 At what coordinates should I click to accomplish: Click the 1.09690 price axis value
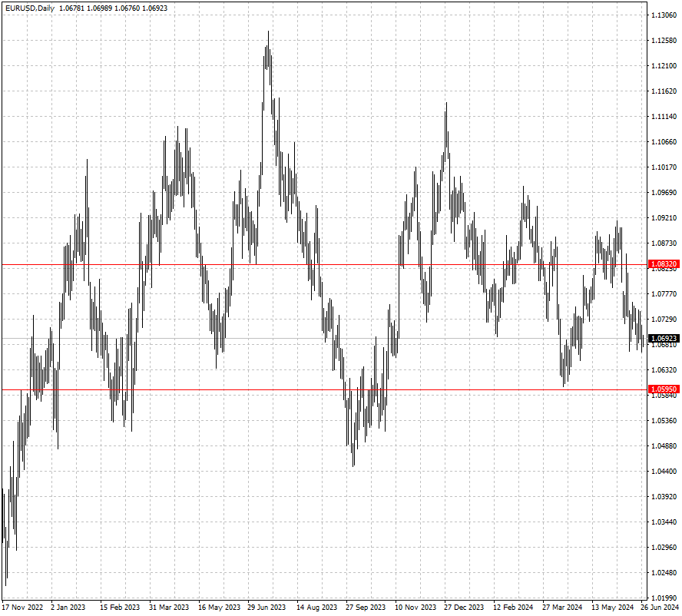[x=664, y=192]
